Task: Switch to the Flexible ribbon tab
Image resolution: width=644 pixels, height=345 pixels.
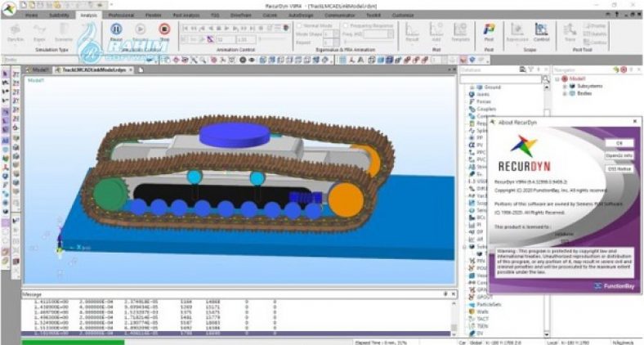Action: click(153, 16)
